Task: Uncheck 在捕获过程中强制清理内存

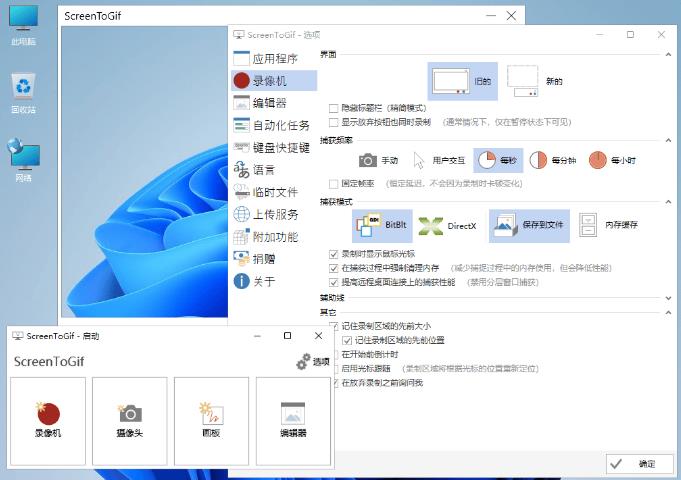Action: click(334, 268)
